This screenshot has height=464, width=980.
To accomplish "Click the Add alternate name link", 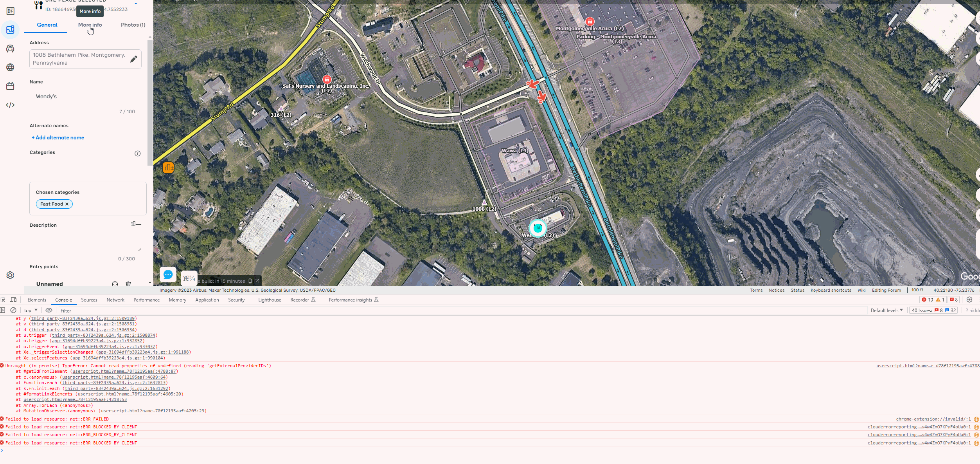I will [x=58, y=138].
